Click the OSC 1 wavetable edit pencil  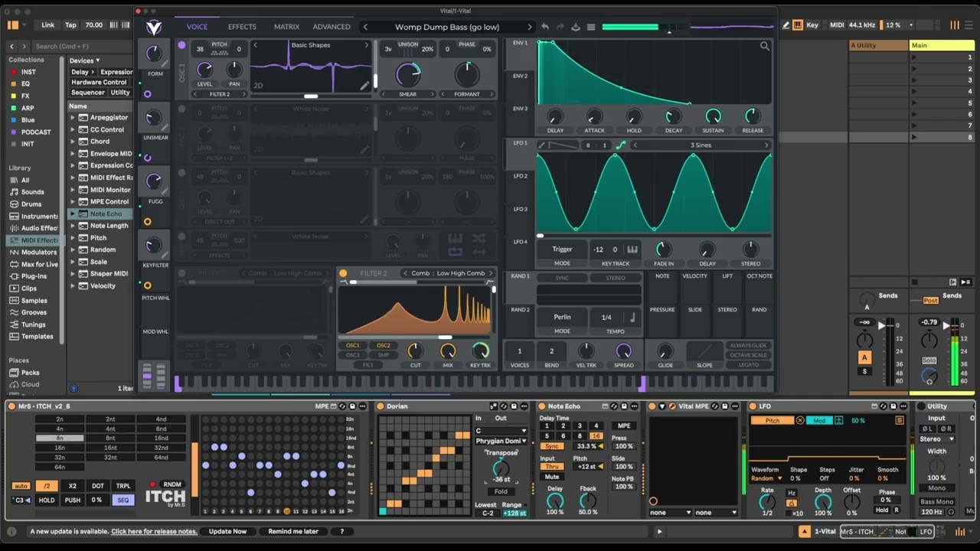tap(365, 85)
